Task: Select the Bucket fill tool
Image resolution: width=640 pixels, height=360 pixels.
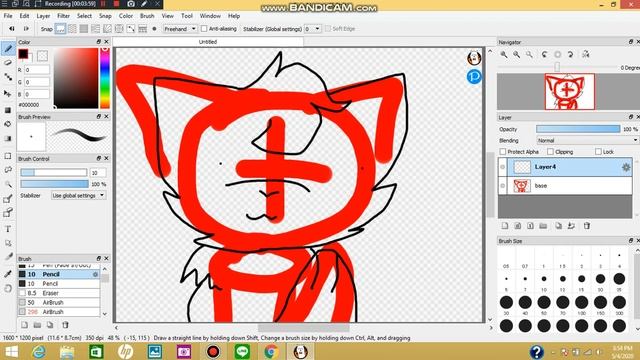Action: click(8, 124)
